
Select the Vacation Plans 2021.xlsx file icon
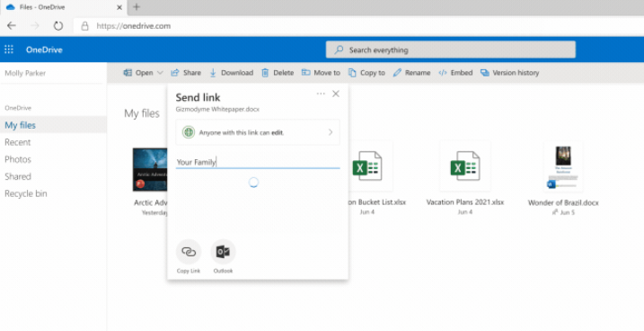(x=465, y=165)
